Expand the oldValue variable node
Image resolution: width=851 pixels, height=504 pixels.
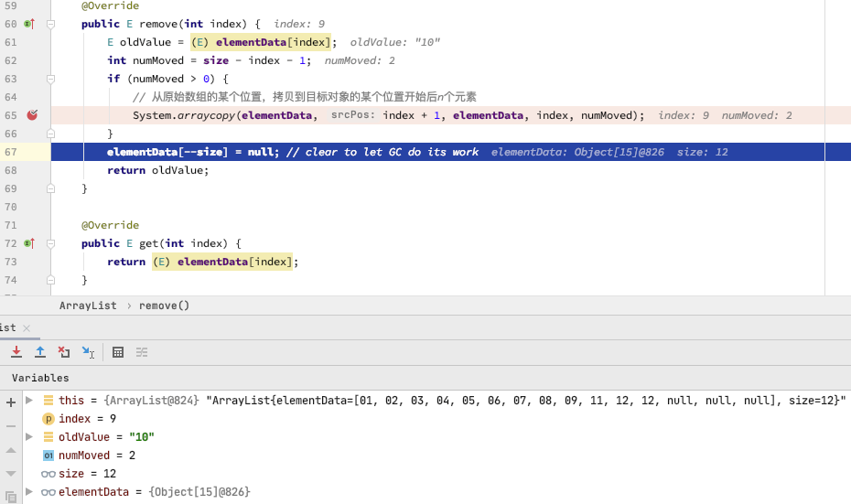pos(29,436)
